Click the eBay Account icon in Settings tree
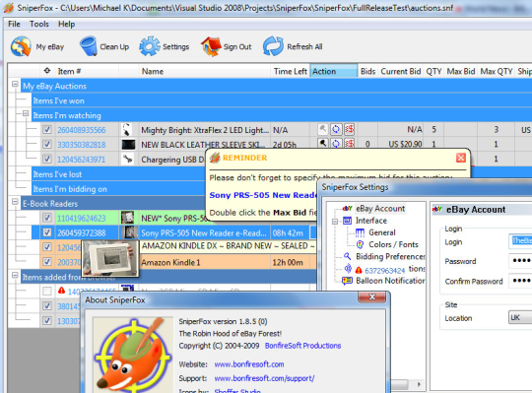 point(347,208)
